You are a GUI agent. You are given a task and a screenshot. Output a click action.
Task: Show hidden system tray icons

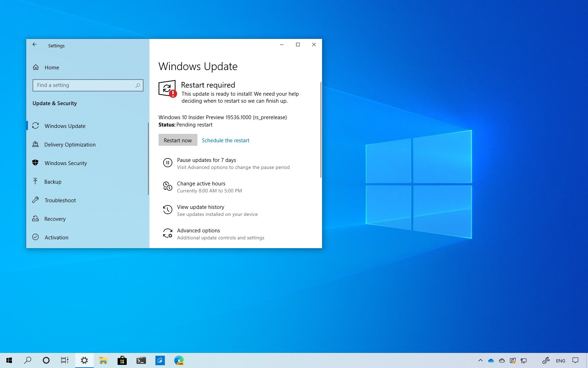click(x=480, y=360)
